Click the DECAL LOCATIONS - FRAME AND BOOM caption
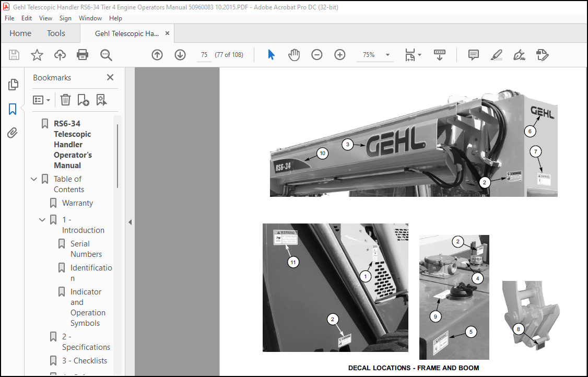Image resolution: width=588 pixels, height=377 pixels. [x=414, y=368]
